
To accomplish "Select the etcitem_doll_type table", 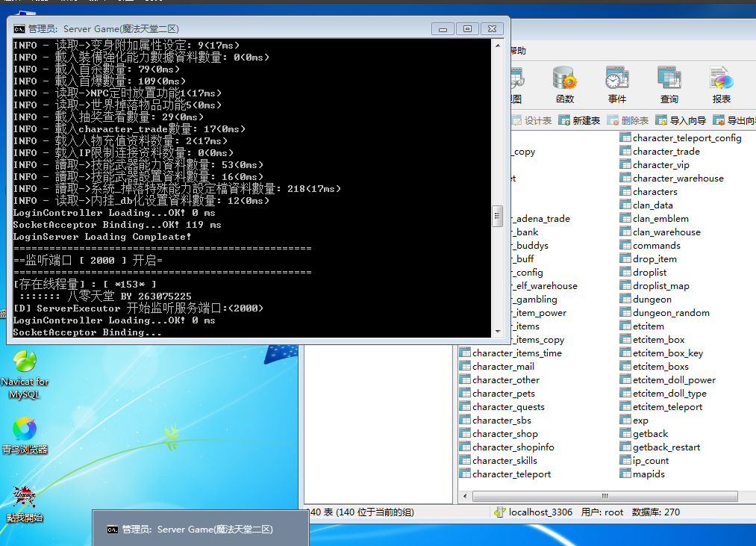I will [x=663, y=394].
